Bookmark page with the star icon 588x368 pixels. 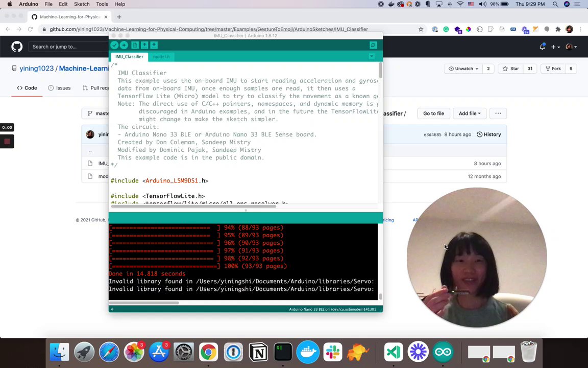421,29
